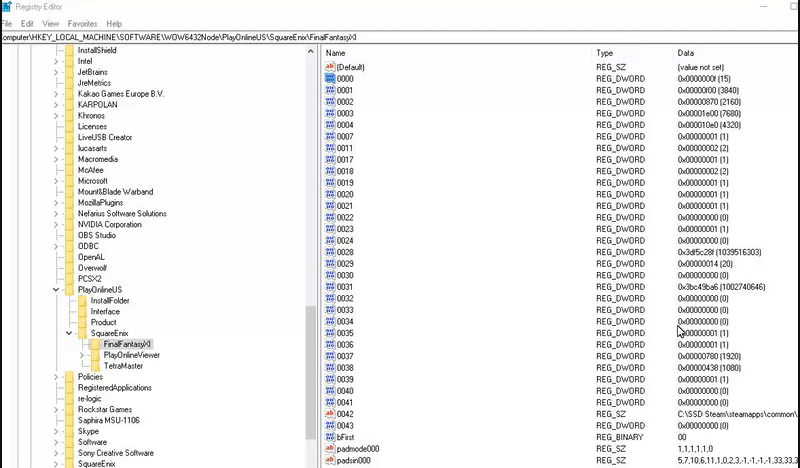This screenshot has height=468, width=800.
Task: Expand the Intel tree node
Action: coord(56,61)
